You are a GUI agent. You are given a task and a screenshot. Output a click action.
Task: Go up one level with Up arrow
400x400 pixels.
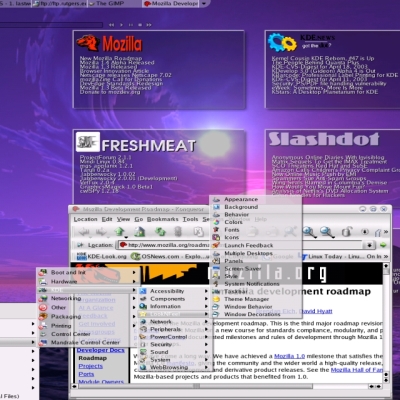120,231
